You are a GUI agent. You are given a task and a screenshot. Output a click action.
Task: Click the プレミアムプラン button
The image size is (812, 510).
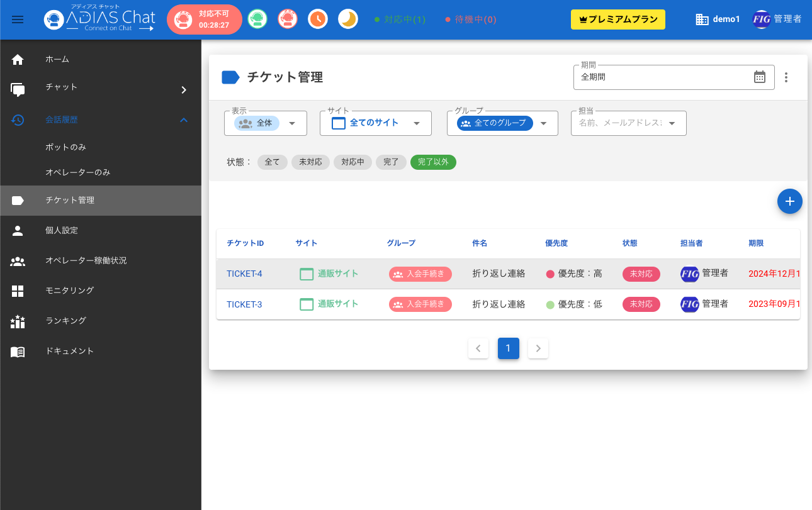(x=617, y=19)
